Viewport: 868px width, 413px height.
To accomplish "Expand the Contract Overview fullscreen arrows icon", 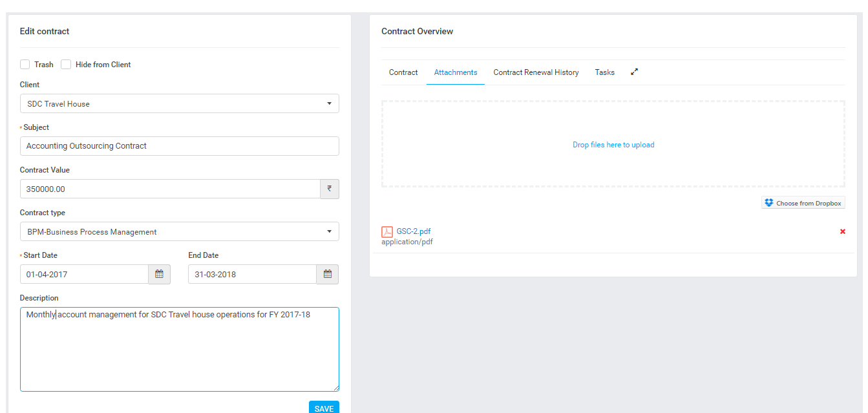I will 634,72.
